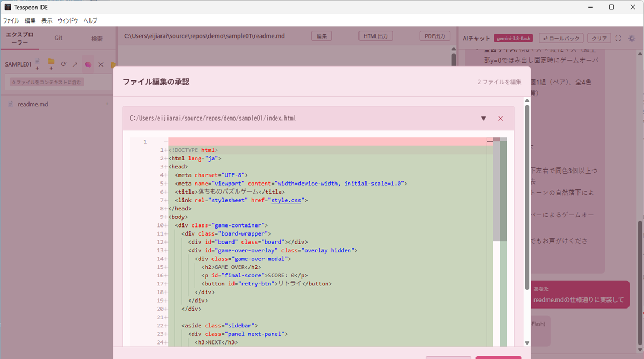Click the HTML出力 button
The width and height of the screenshot is (644, 359).
(x=376, y=36)
